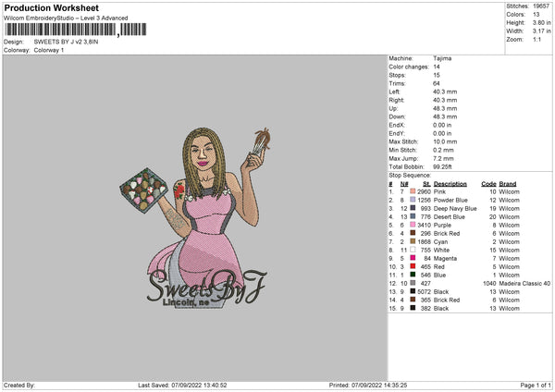555x392 pixels.
Task: Click the 'Cyan' description text
Action: (x=440, y=241)
